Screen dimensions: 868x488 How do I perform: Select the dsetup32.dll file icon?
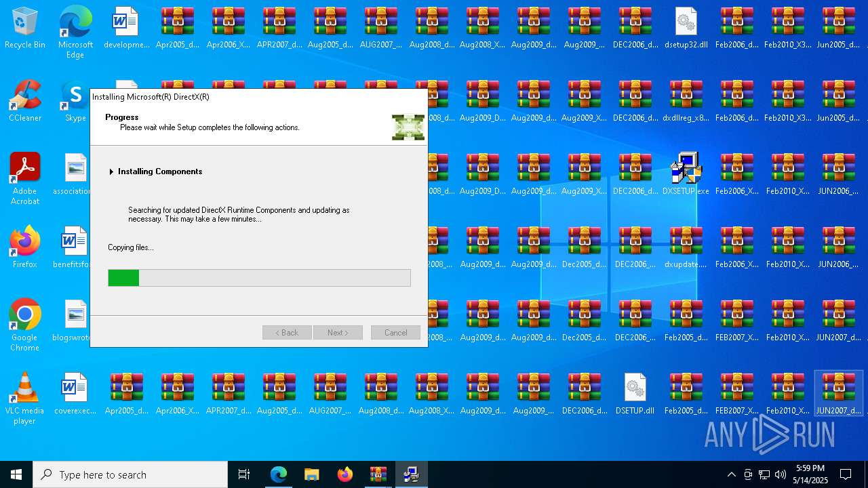click(x=686, y=28)
